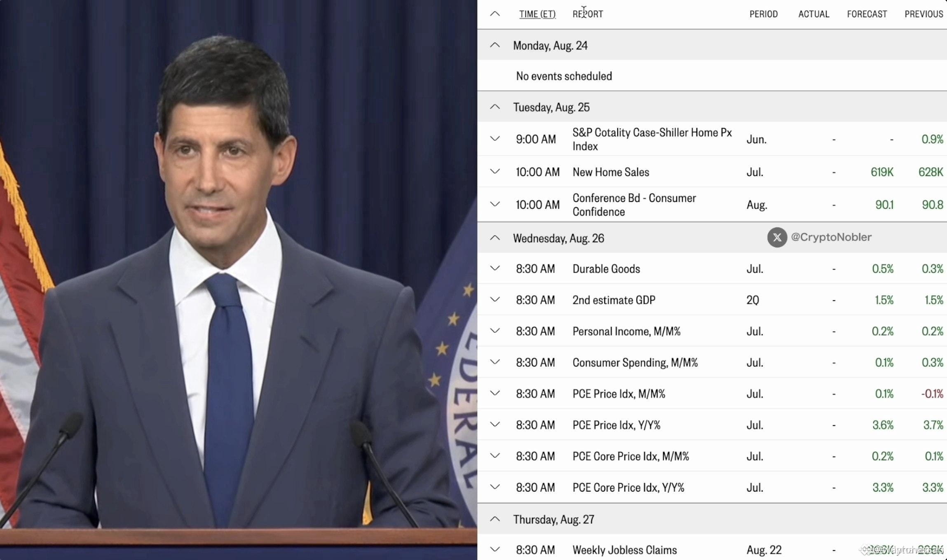
Task: Click the 10:00 AM time for New Home Sales
Action: tap(538, 172)
